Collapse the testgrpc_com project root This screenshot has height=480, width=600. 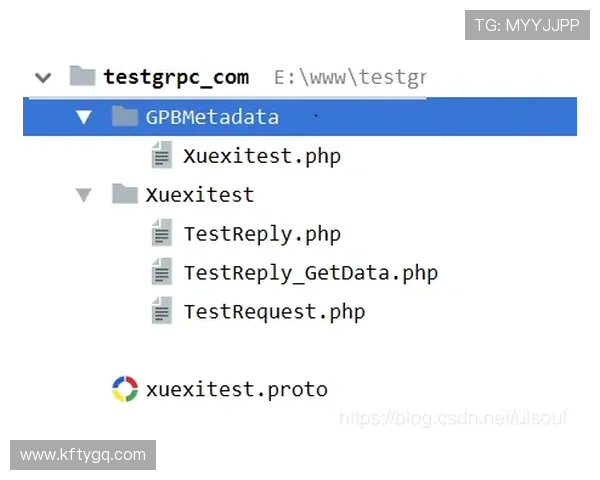pos(42,77)
